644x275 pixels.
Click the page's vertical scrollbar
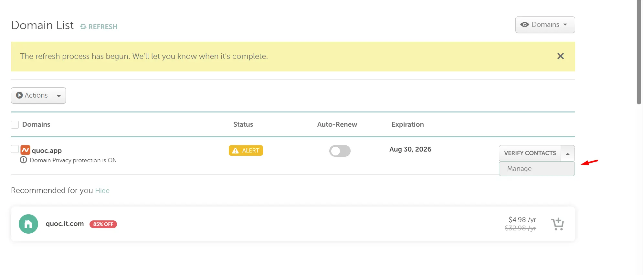(x=639, y=52)
